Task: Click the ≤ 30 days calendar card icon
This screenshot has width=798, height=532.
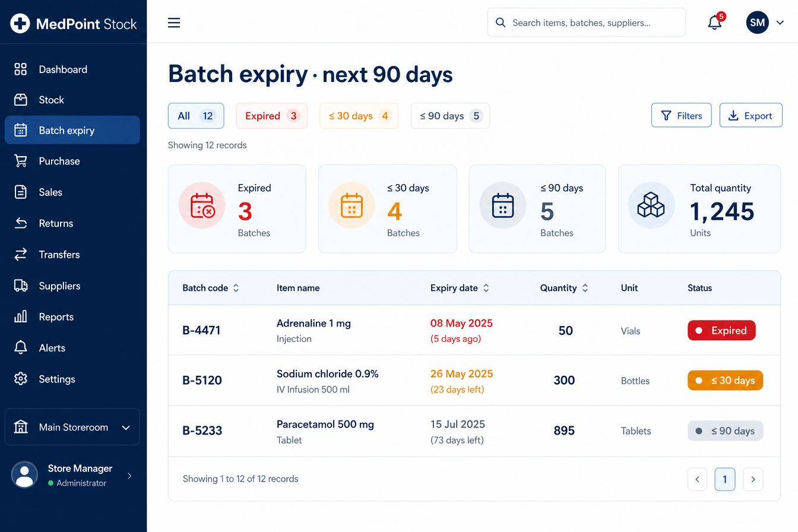Action: tap(351, 205)
